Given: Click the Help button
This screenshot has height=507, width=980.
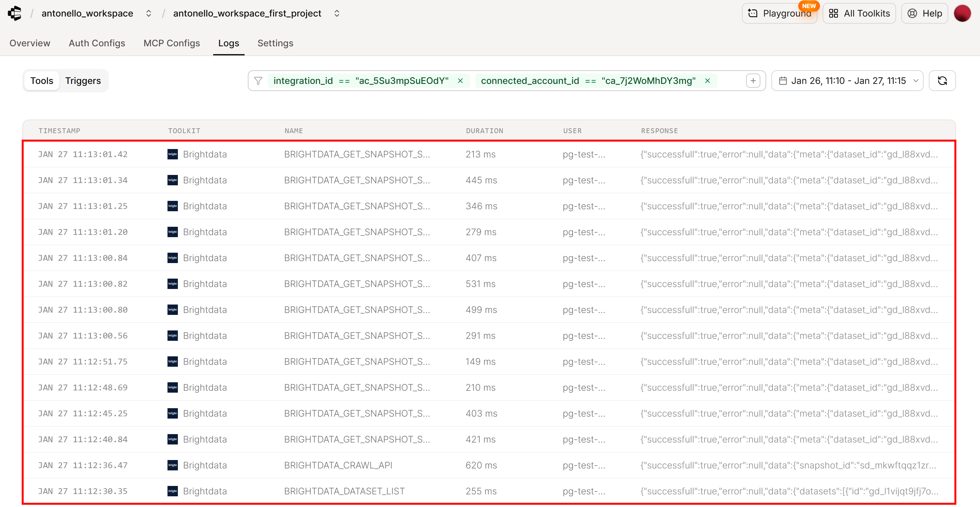Looking at the screenshot, I should pyautogui.click(x=924, y=13).
